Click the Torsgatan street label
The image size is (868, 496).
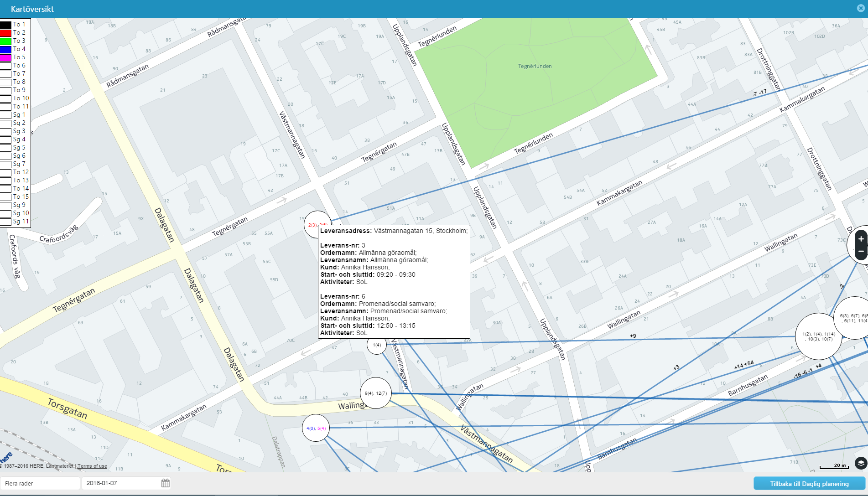click(68, 408)
